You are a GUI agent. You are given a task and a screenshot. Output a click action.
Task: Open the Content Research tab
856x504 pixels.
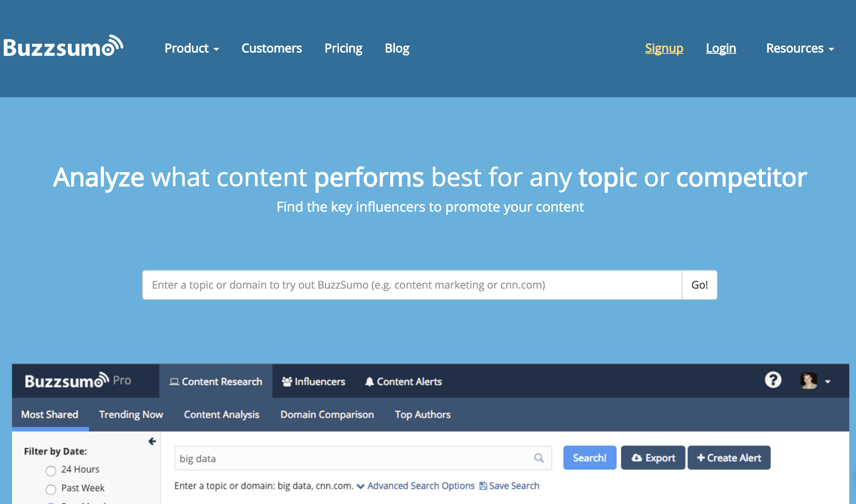pyautogui.click(x=216, y=381)
